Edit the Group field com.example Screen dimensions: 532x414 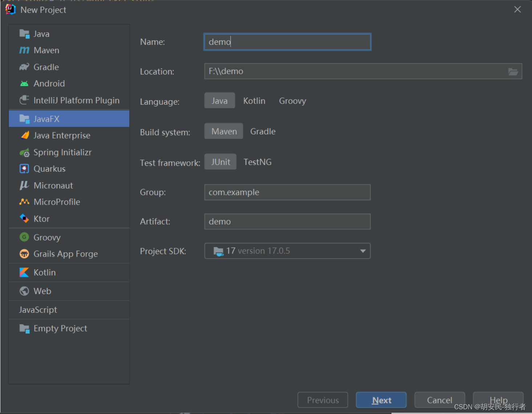[x=287, y=192]
